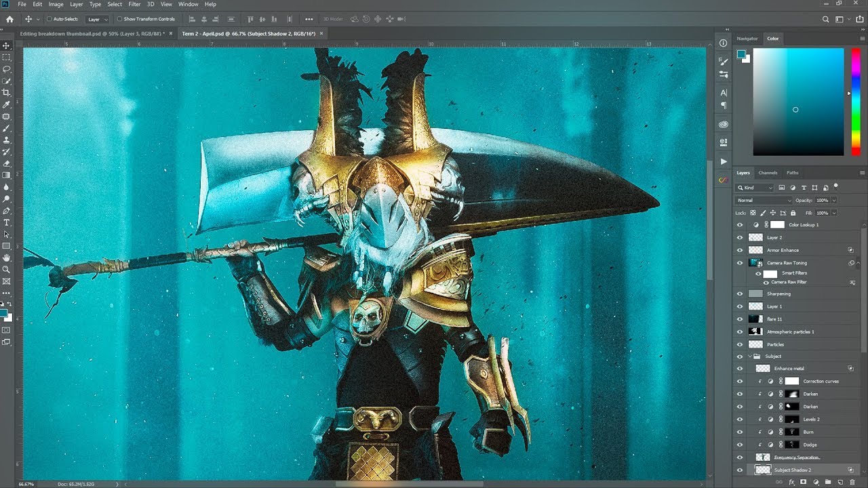Image resolution: width=868 pixels, height=488 pixels.
Task: Select the Zoom tool
Action: [7, 269]
